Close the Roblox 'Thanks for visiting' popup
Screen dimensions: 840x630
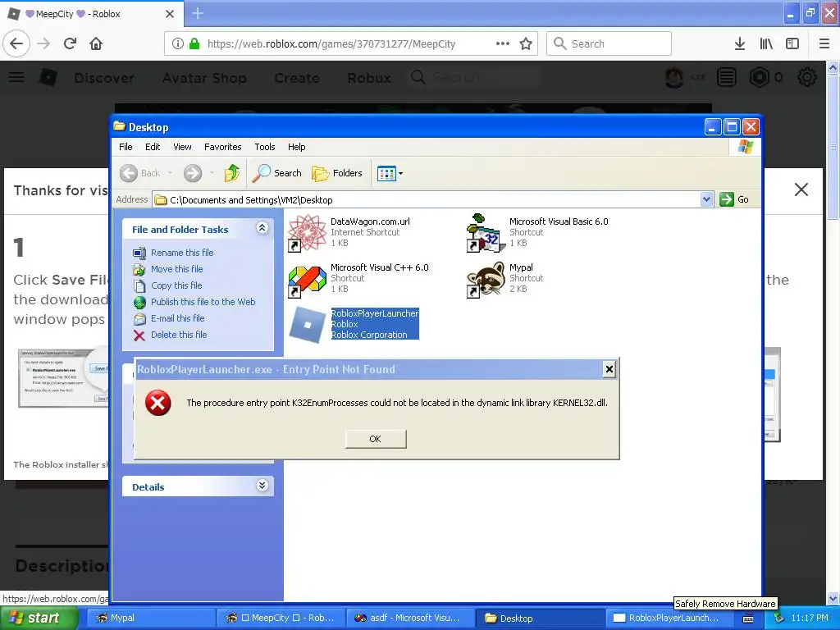click(x=801, y=189)
